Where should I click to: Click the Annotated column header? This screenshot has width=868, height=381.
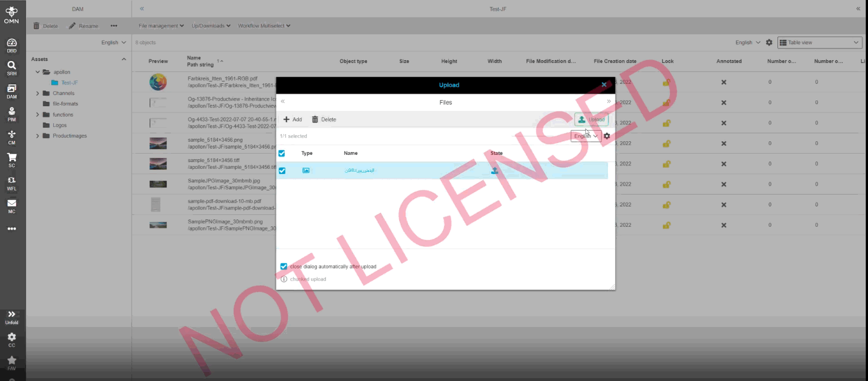729,61
